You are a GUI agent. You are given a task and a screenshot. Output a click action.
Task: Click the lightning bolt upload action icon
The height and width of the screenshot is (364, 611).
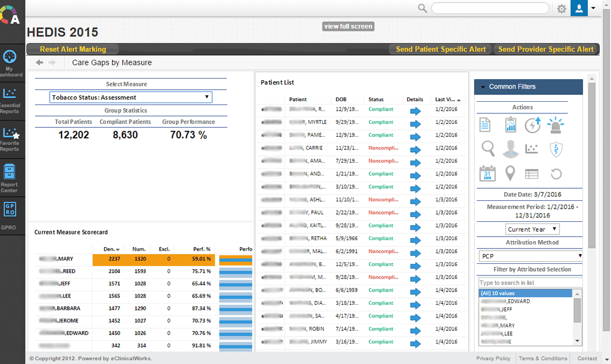[x=532, y=124]
